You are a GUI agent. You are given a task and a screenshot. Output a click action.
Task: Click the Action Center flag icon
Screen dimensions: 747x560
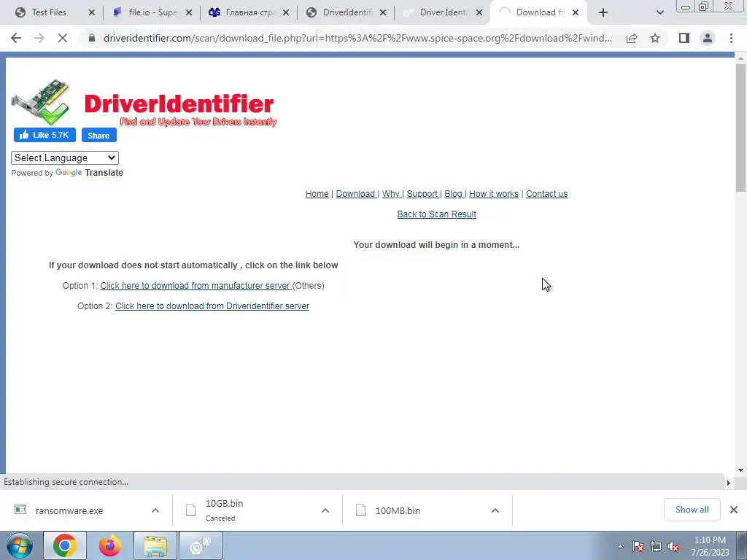click(x=638, y=546)
